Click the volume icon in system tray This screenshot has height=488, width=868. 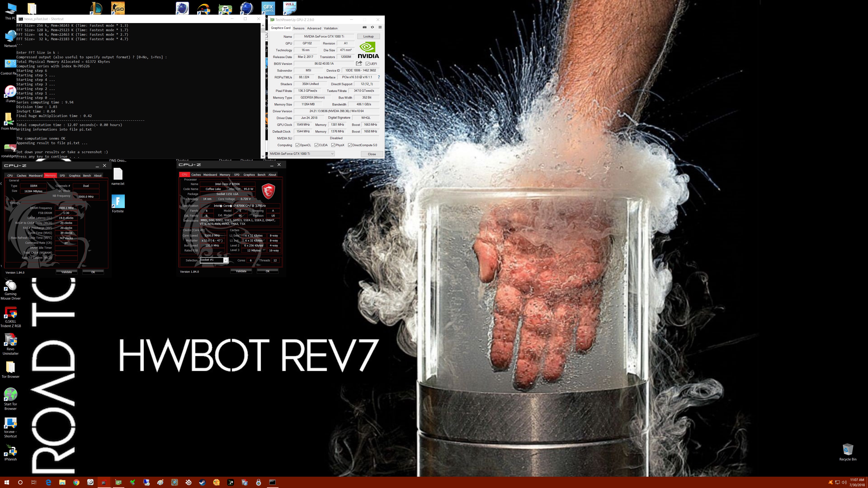pyautogui.click(x=844, y=482)
